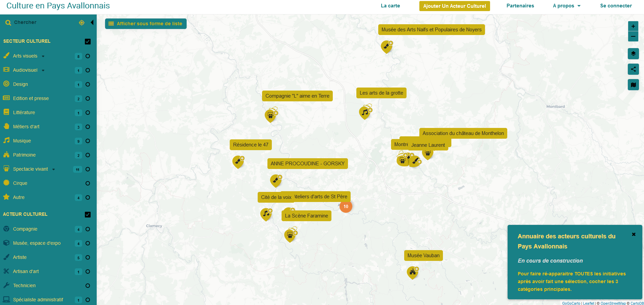Toggle the Spectacle vivant filter circle
The image size is (644, 305).
[88, 169]
